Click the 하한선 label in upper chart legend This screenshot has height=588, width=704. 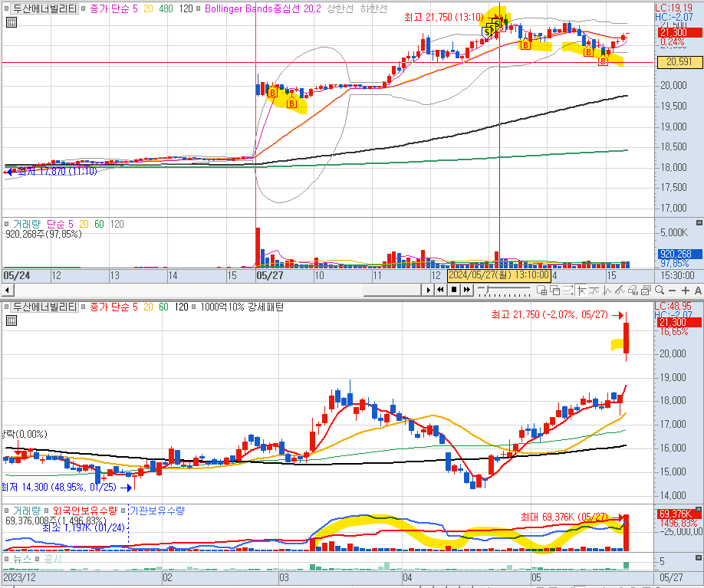pos(373,8)
